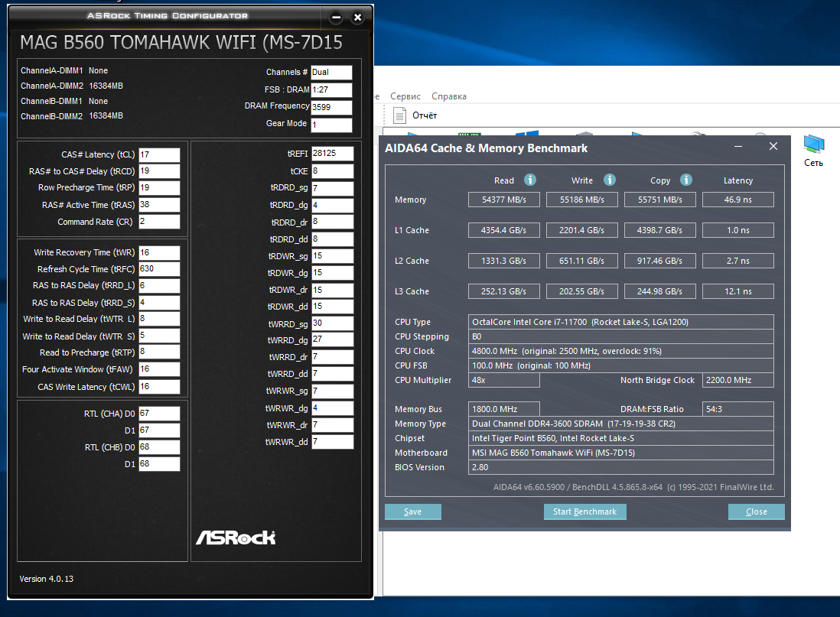
Task: Click the RTL (CHB) D0 field
Action: 160,447
